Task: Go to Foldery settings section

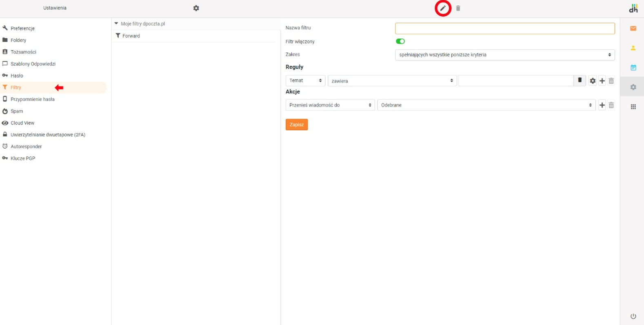Action: click(18, 40)
